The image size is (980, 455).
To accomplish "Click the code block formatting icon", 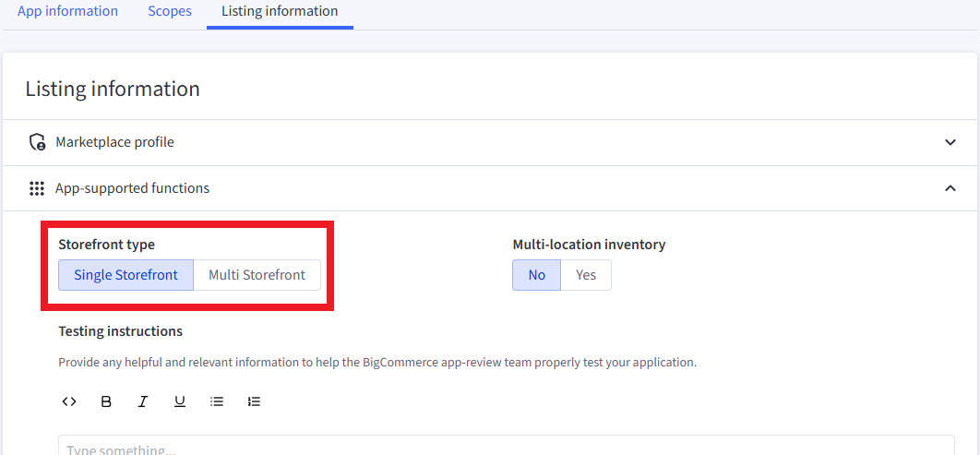I will pyautogui.click(x=68, y=401).
